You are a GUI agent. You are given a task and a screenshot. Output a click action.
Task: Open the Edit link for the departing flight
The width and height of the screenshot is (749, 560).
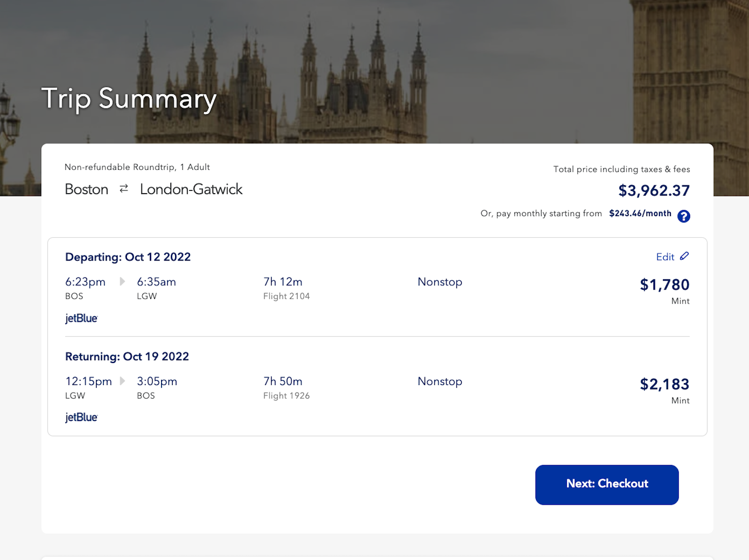(664, 256)
